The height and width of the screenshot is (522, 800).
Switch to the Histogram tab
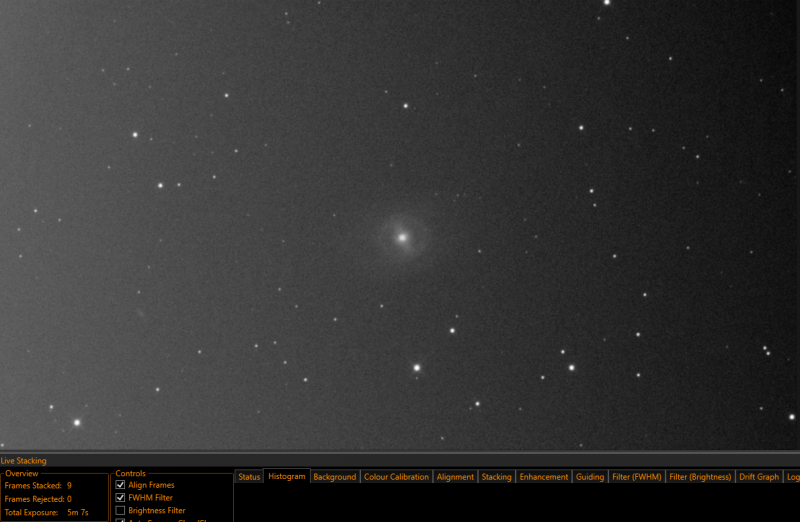[287, 476]
